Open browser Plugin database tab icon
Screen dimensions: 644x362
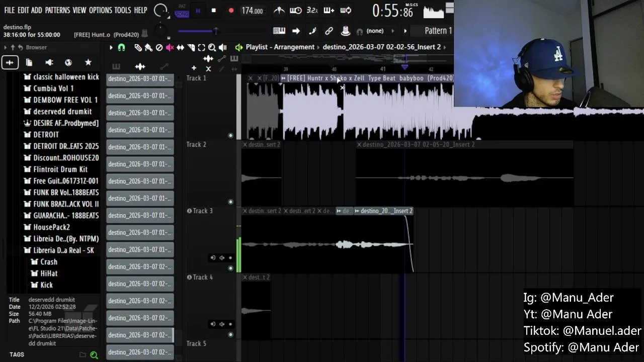(49, 62)
